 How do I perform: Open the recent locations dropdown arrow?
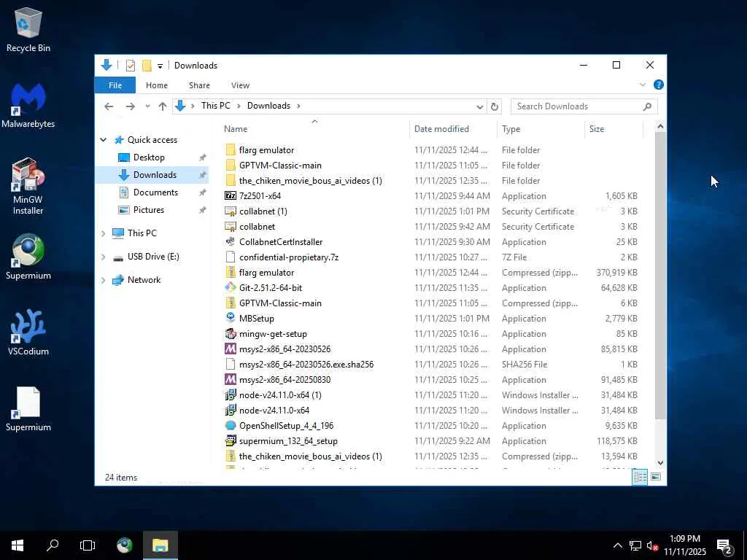tap(147, 106)
